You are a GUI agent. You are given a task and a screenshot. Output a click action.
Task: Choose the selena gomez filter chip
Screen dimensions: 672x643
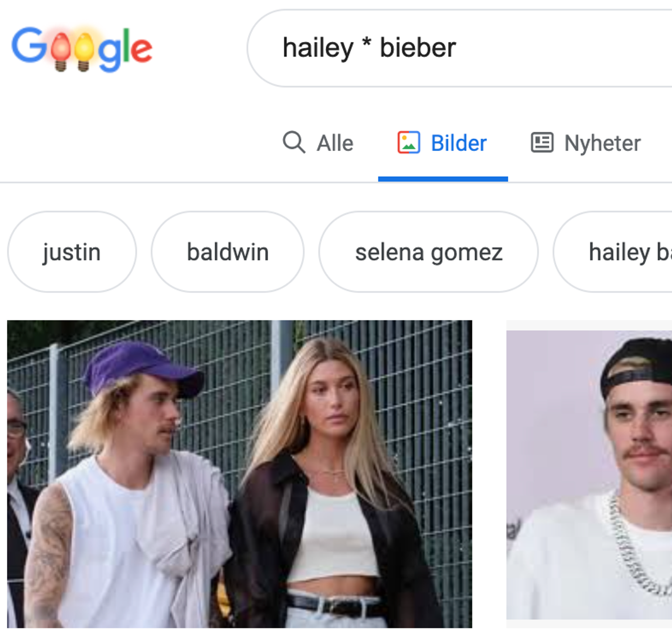pyautogui.click(x=429, y=252)
